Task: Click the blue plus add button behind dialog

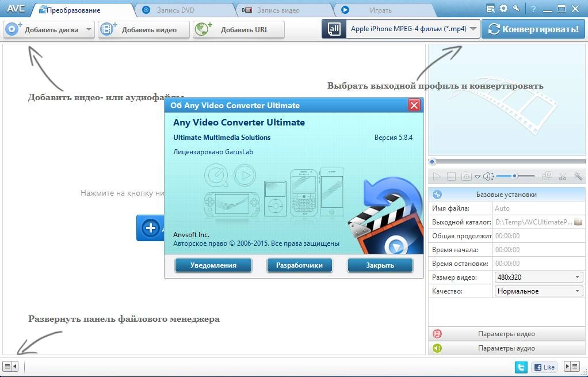Action: (151, 228)
